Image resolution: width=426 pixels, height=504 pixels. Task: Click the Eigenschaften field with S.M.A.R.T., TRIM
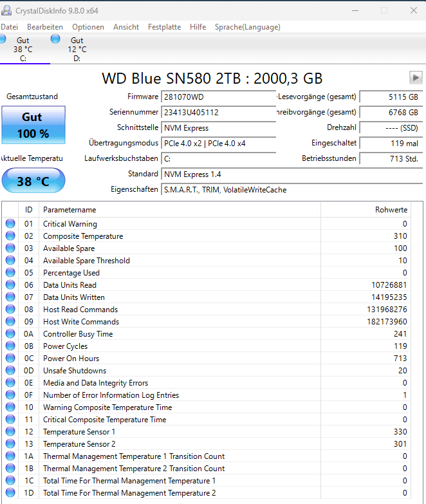(292, 189)
